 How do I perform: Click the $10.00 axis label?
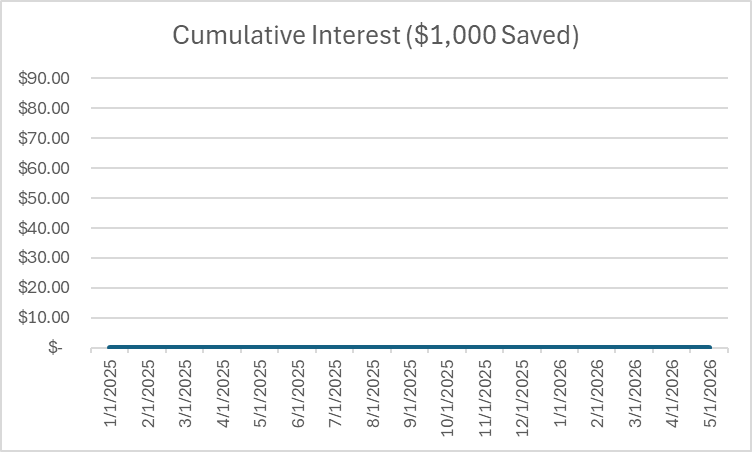[44, 318]
